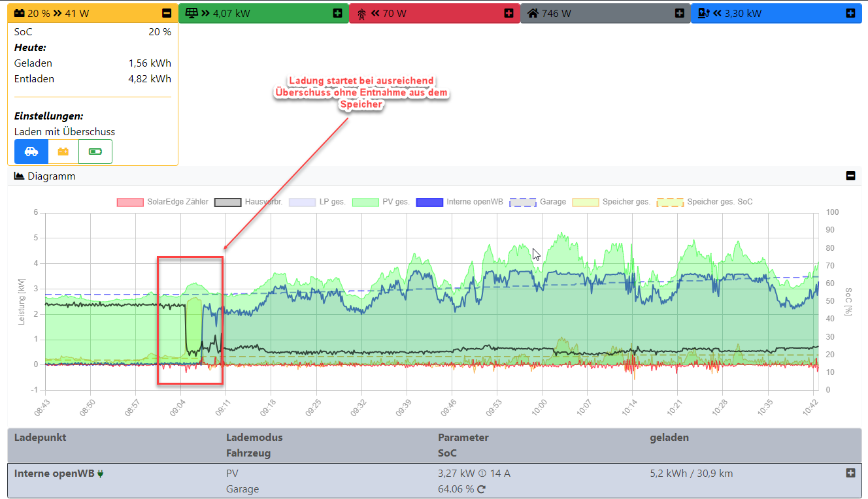Select battery storage priority button
Viewport: 868px width, 499px height.
(x=63, y=152)
